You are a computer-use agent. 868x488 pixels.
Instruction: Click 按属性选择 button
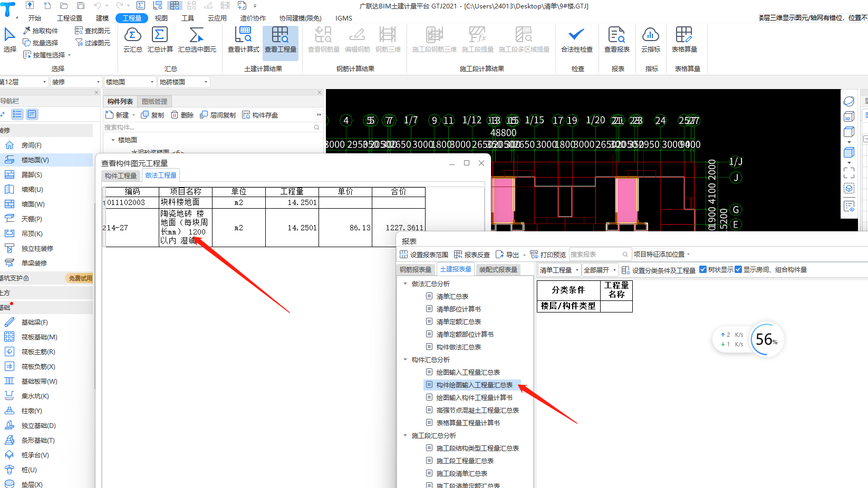tap(46, 55)
